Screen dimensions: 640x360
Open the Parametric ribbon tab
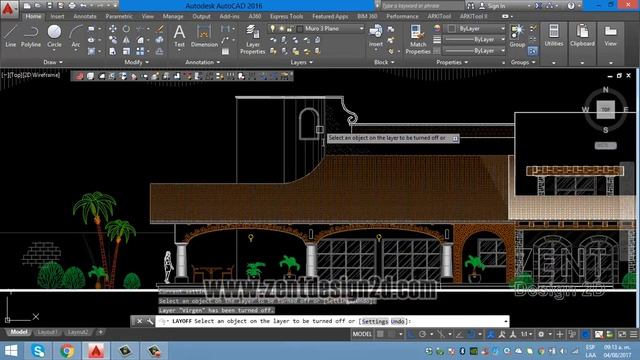[x=119, y=16]
